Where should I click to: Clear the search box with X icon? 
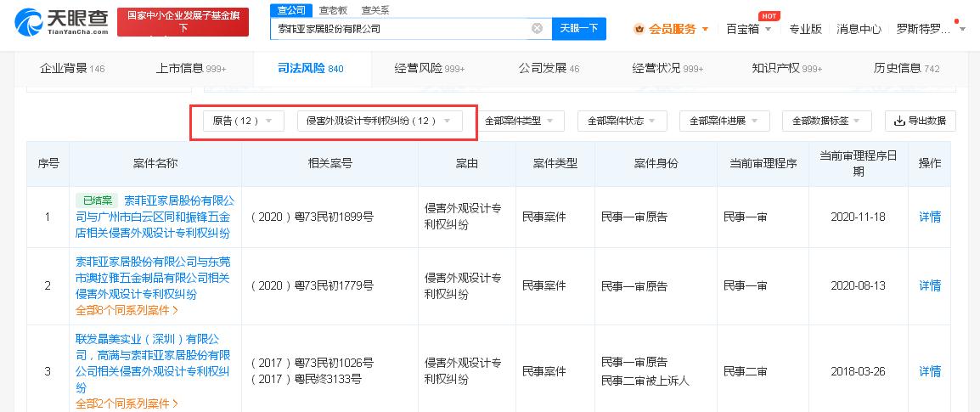click(537, 28)
